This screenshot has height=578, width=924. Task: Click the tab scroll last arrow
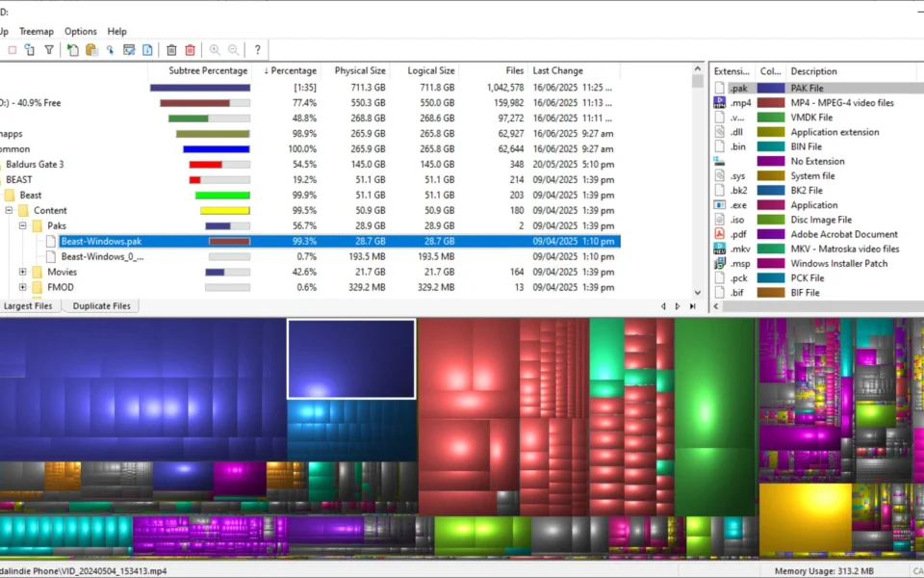[x=692, y=306]
